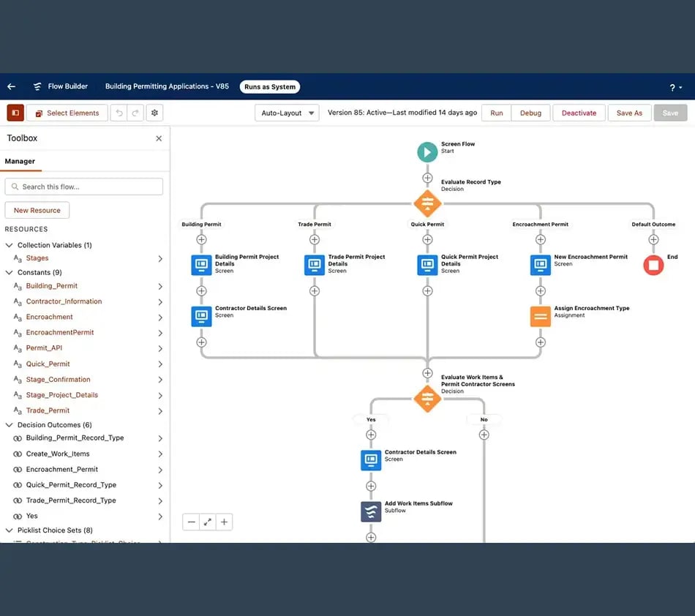Open the EncroachmentPermit constant
The width and height of the screenshot is (695, 616).
[60, 332]
